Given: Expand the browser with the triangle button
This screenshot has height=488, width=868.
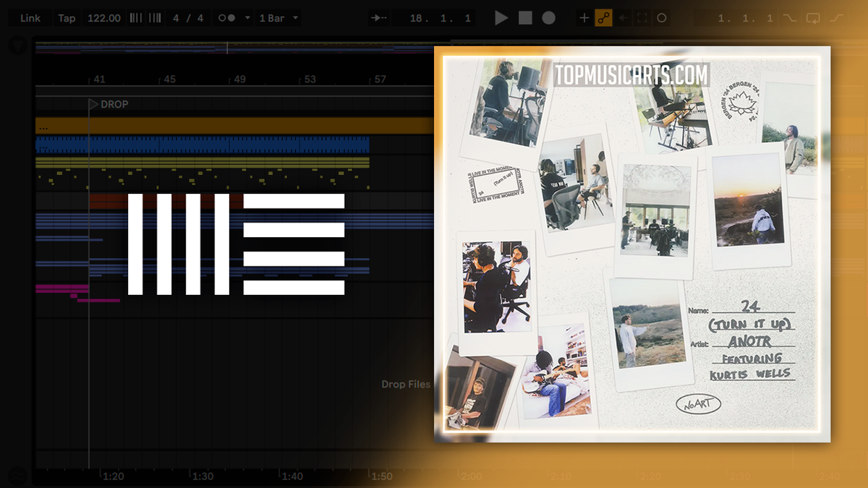Looking at the screenshot, I should [x=17, y=46].
